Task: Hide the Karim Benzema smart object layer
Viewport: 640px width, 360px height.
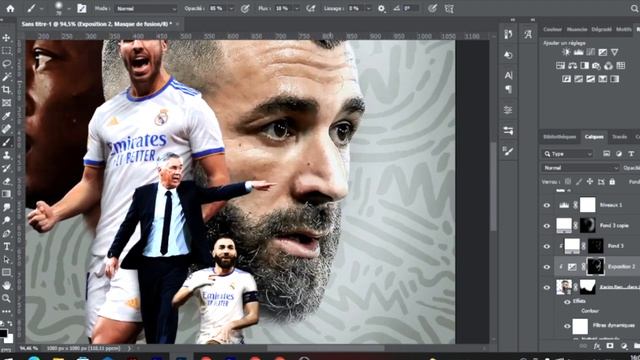Action: click(547, 287)
